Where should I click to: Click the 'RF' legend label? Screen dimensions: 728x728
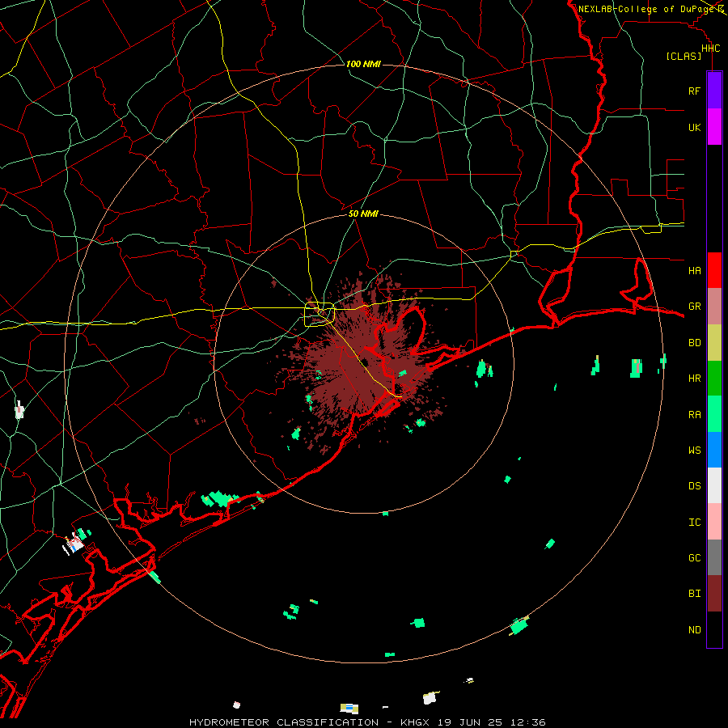(x=694, y=91)
